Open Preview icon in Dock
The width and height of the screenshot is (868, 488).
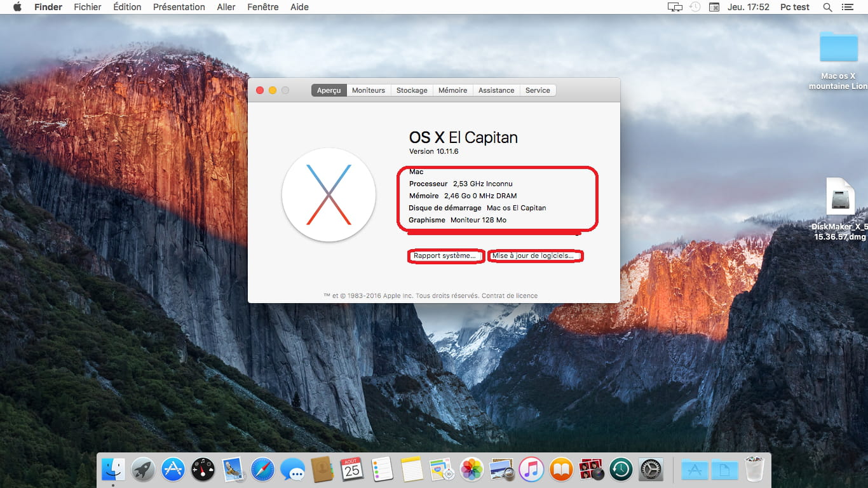click(x=501, y=470)
